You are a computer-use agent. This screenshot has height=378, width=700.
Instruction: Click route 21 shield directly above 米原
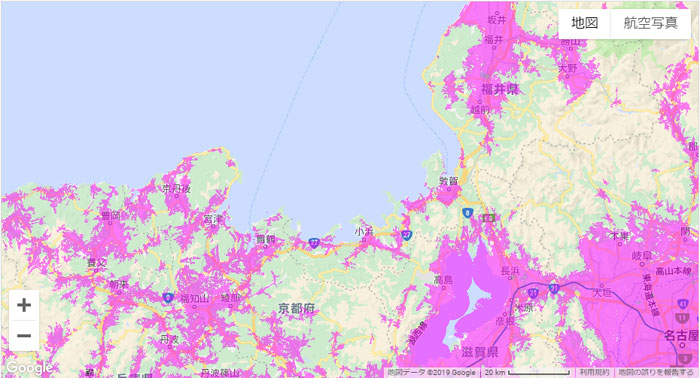pos(533,293)
